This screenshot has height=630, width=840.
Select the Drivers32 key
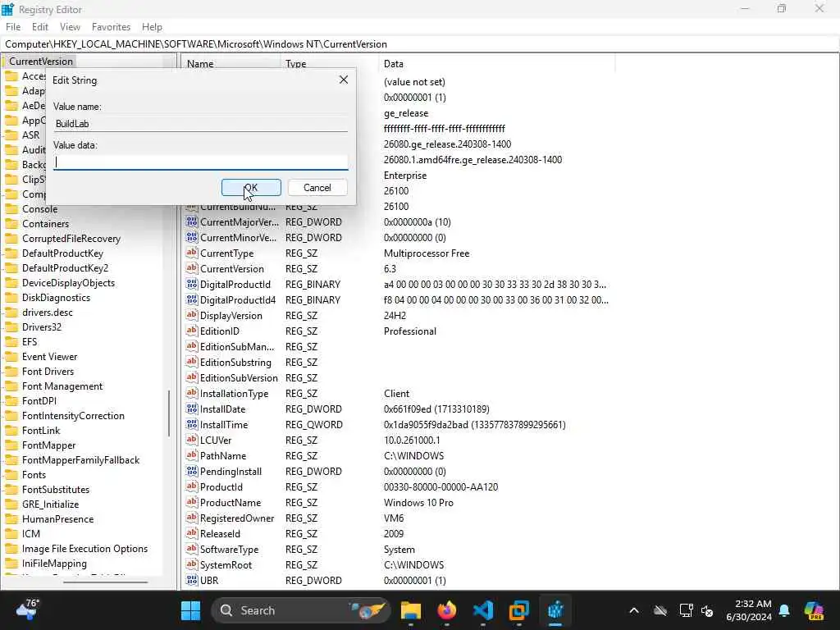click(42, 326)
